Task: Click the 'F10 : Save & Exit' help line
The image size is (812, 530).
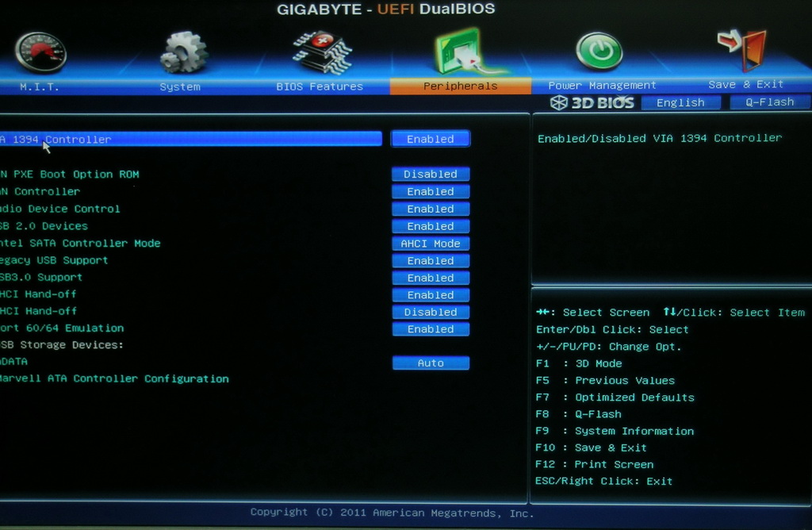Action: (x=591, y=447)
